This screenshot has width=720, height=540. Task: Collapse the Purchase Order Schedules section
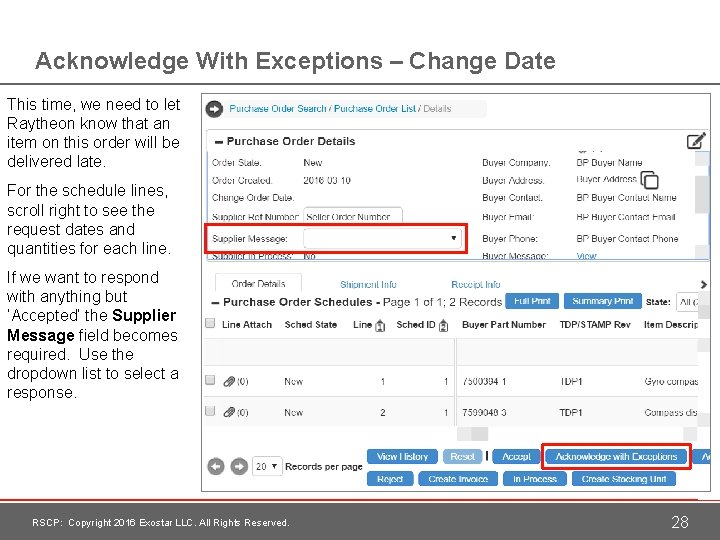(x=215, y=303)
